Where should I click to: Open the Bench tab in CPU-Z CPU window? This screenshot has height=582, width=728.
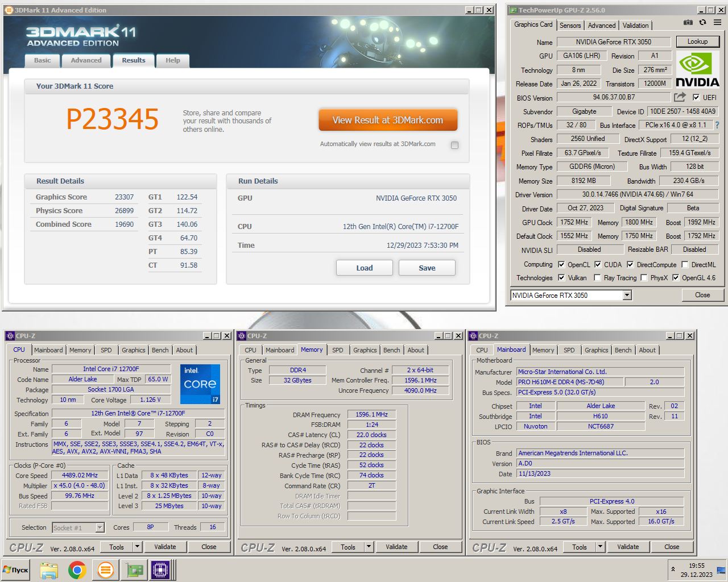[160, 350]
